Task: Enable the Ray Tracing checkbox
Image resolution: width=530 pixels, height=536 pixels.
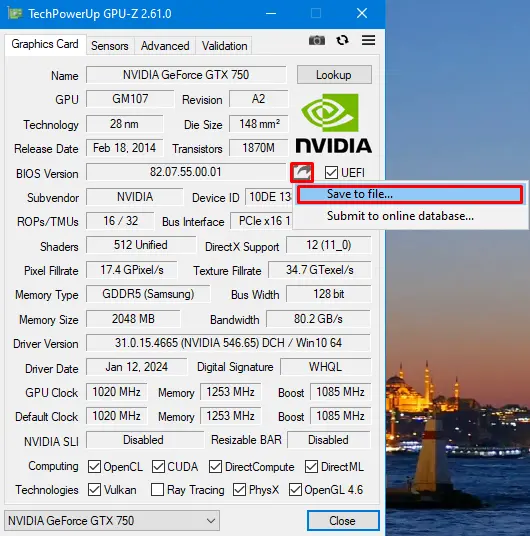Action: coord(157,490)
